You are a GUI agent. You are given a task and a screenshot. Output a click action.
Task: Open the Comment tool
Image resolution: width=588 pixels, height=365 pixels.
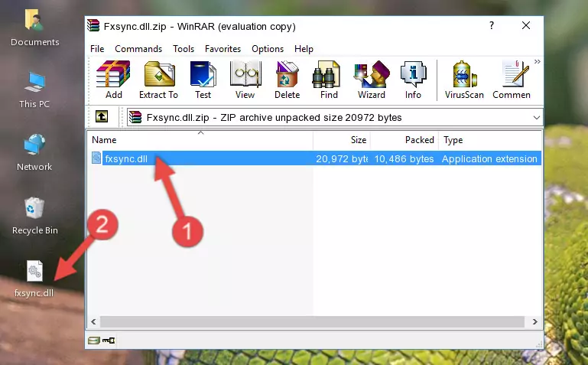pos(512,80)
